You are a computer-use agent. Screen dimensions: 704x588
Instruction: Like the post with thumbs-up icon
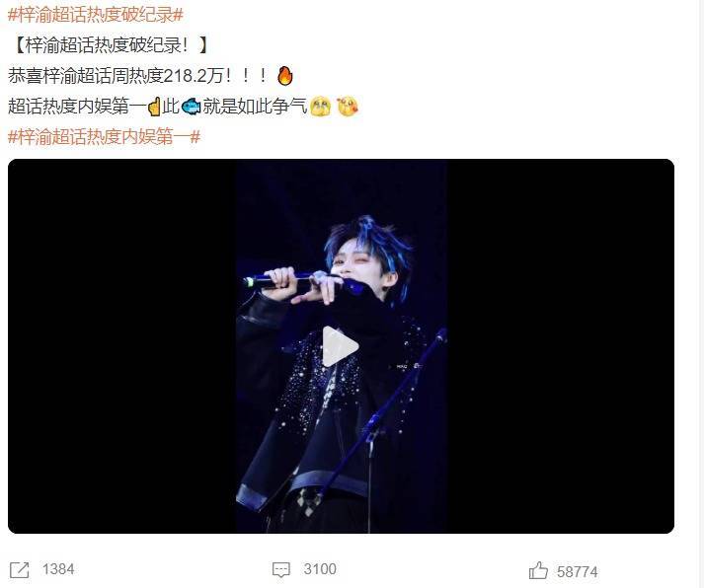click(538, 570)
